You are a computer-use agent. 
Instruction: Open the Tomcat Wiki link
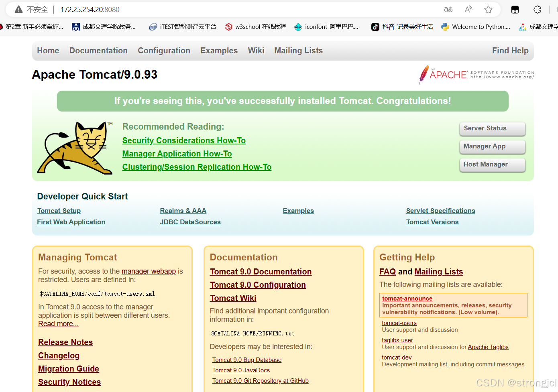coord(233,298)
